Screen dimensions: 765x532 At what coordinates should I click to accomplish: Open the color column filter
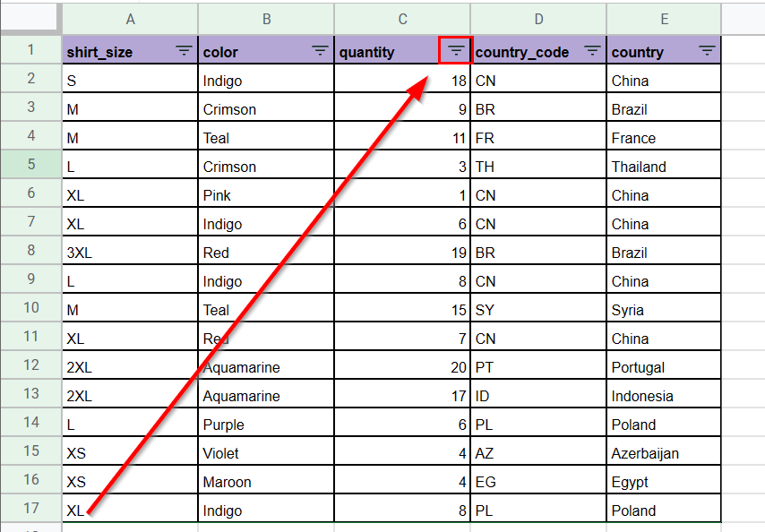(x=320, y=50)
